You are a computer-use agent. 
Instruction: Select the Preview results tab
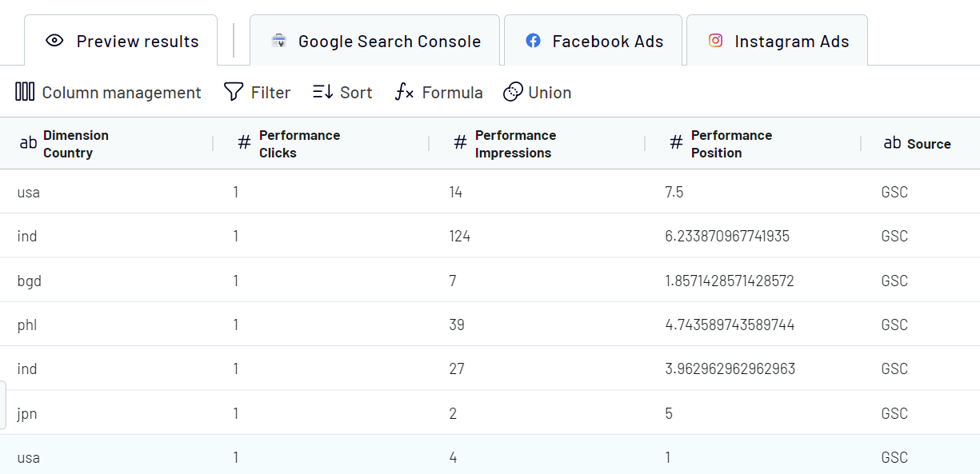coord(121,40)
